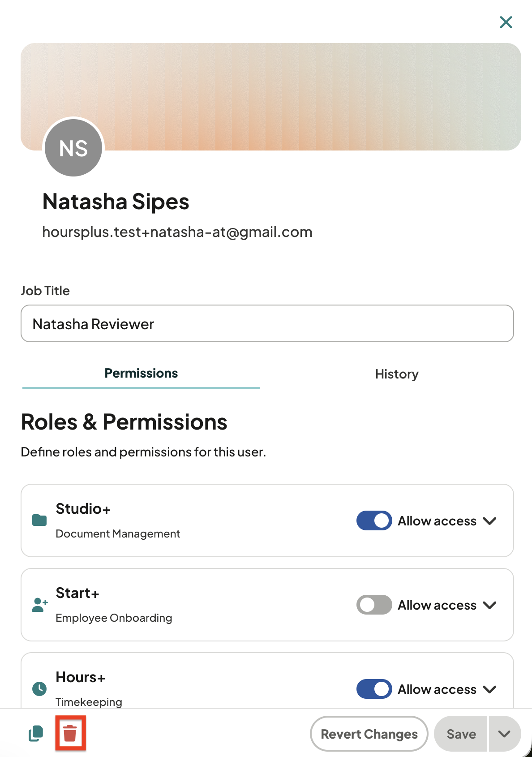Select the Permissions tab
This screenshot has height=757, width=532.
[x=141, y=374]
